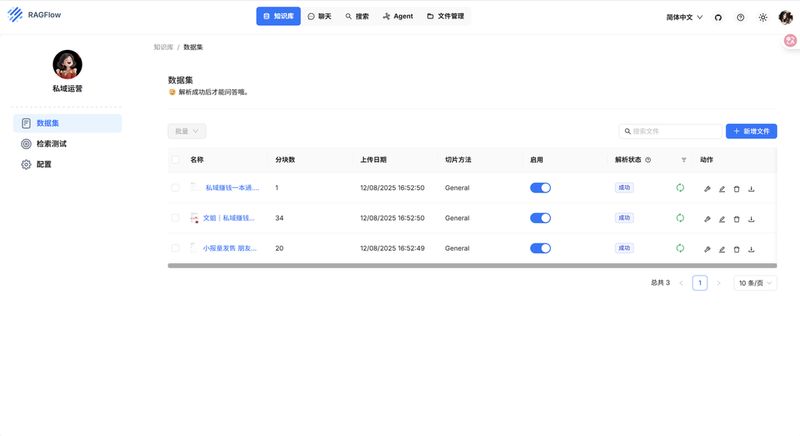Delete the 私域赚钱一本通 file with the trash icon

736,189
